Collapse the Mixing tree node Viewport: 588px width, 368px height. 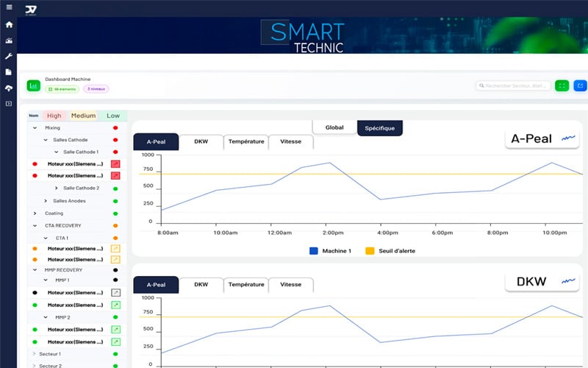(x=35, y=128)
